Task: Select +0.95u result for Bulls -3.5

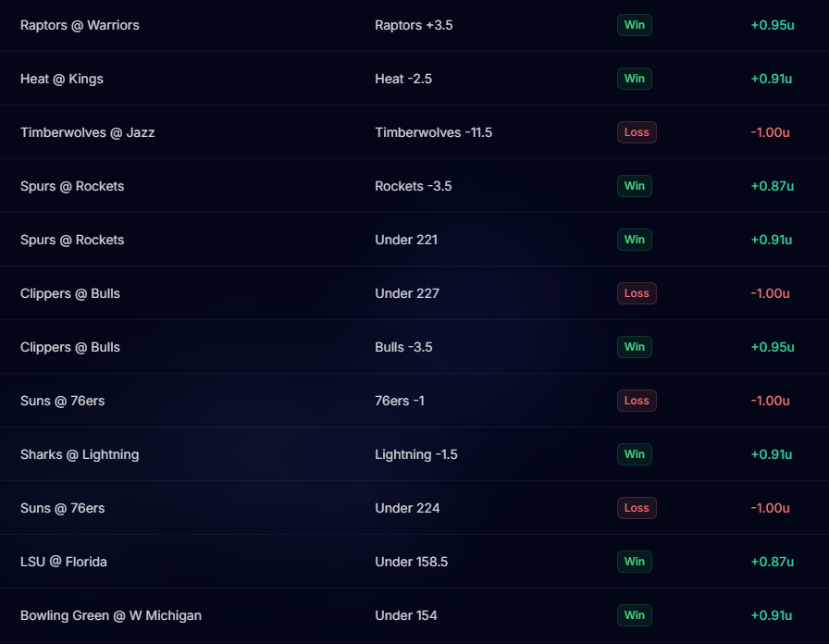Action: [773, 347]
